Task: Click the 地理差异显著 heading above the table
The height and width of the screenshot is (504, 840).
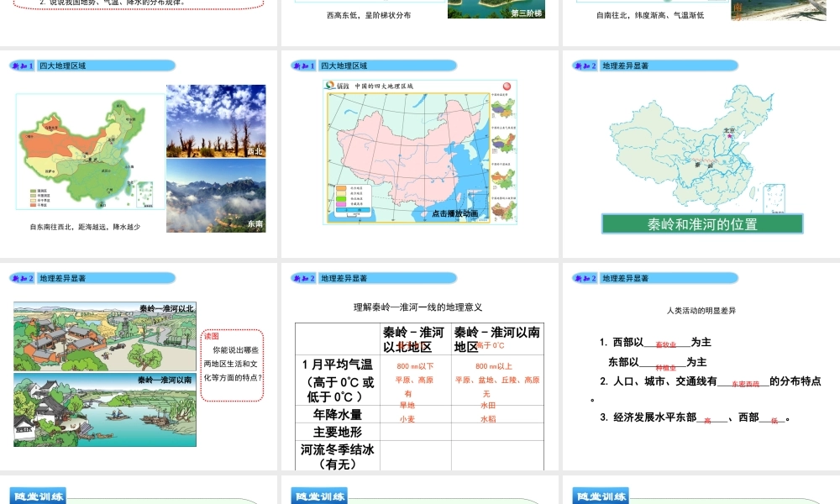Action: 344,279
